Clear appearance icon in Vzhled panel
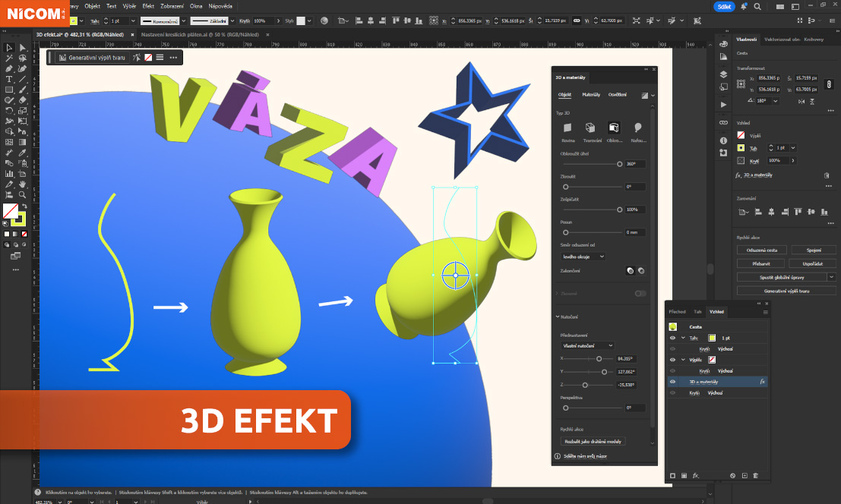 [x=732, y=475]
